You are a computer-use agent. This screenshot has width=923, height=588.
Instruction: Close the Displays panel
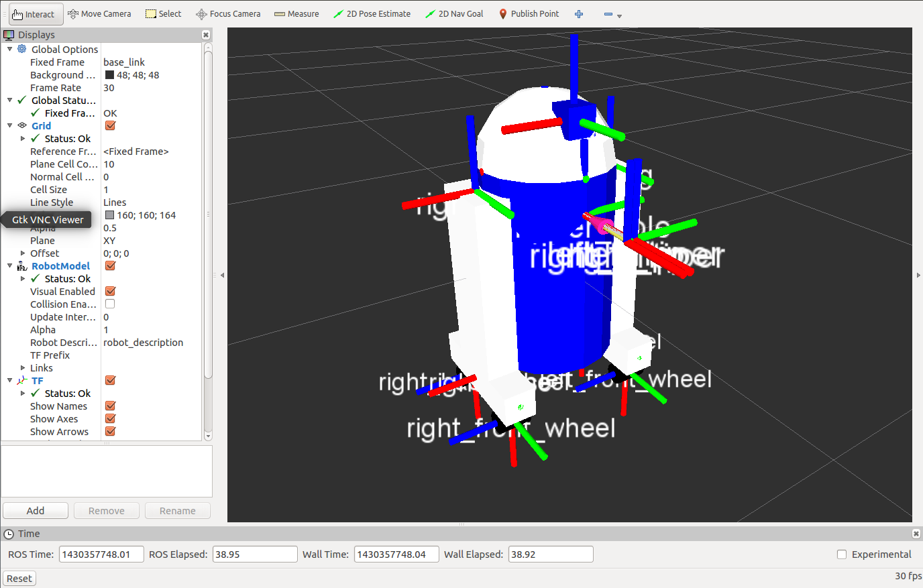pos(206,35)
